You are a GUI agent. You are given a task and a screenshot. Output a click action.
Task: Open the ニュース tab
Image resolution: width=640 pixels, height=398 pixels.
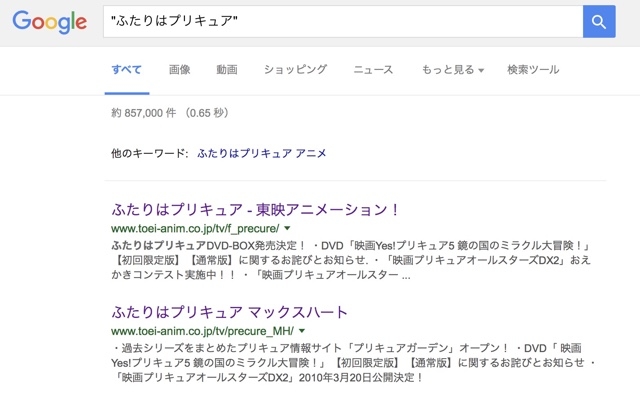373,70
